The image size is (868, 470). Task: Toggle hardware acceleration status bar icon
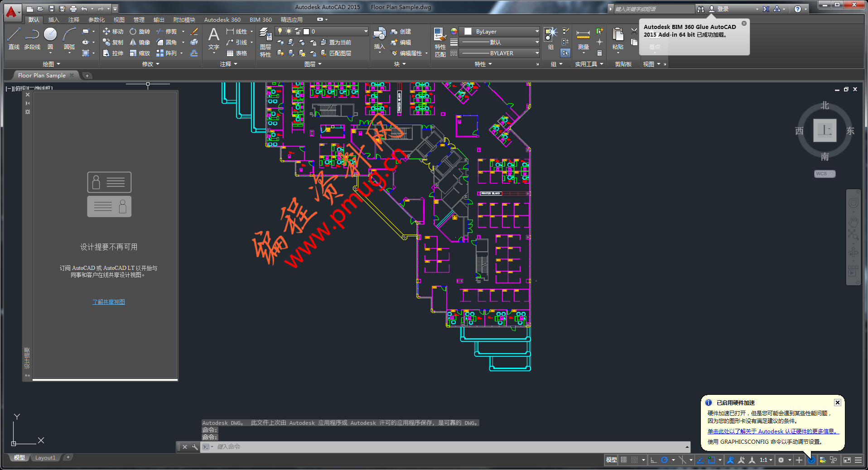click(811, 460)
